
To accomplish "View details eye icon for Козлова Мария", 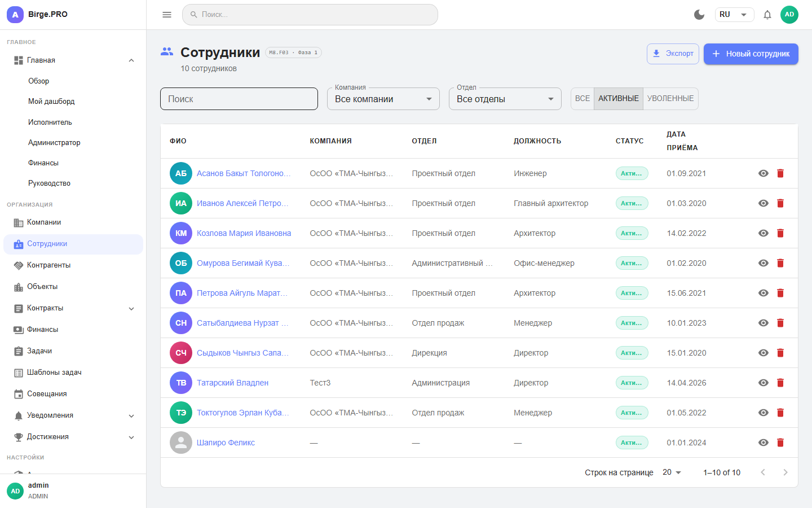I will click(763, 233).
